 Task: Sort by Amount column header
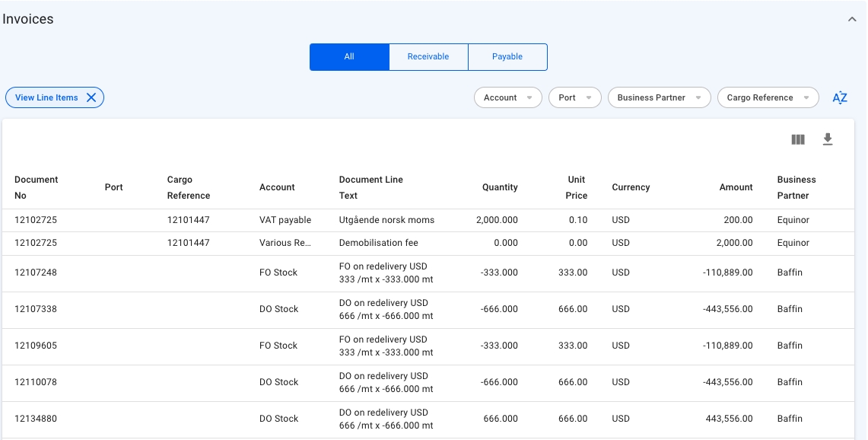(x=736, y=187)
